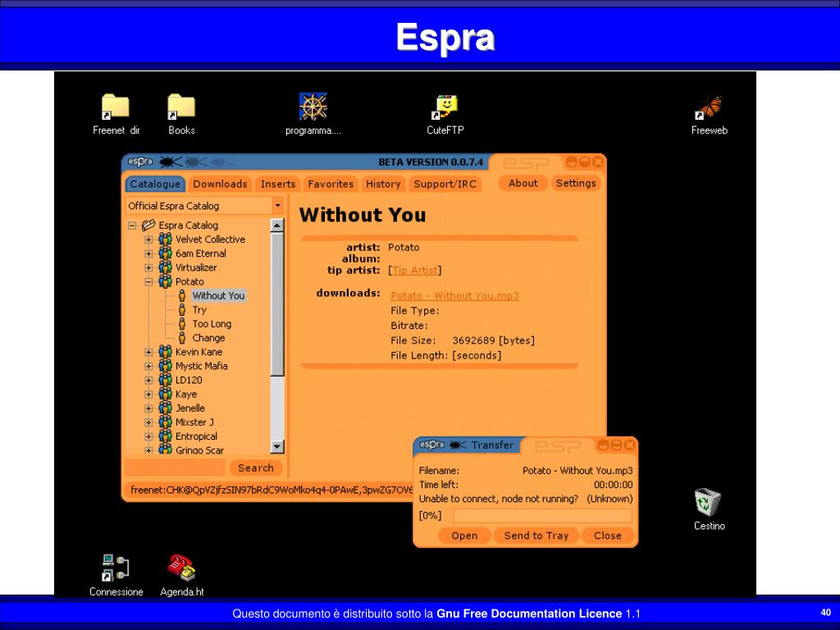Select the Change song entry
This screenshot has width=840, height=630.
[208, 337]
